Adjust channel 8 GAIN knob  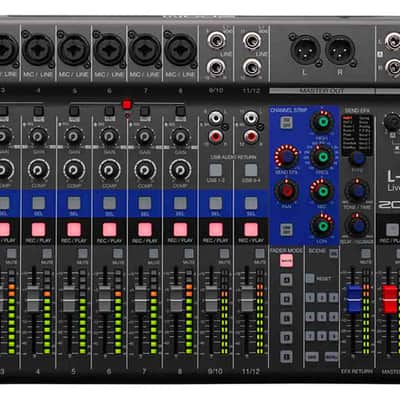click(x=180, y=136)
